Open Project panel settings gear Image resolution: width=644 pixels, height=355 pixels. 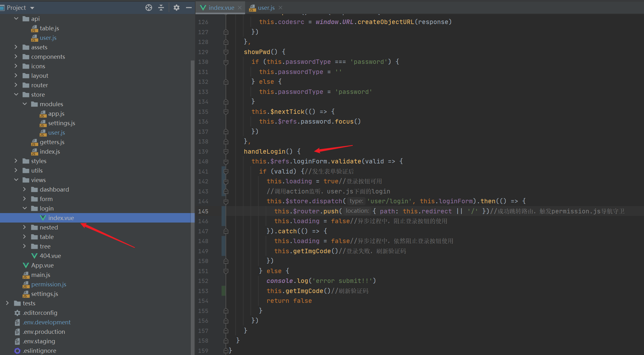(x=177, y=8)
